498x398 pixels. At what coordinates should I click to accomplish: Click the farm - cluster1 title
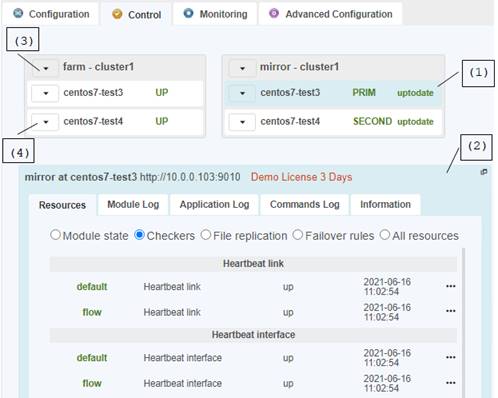[99, 67]
